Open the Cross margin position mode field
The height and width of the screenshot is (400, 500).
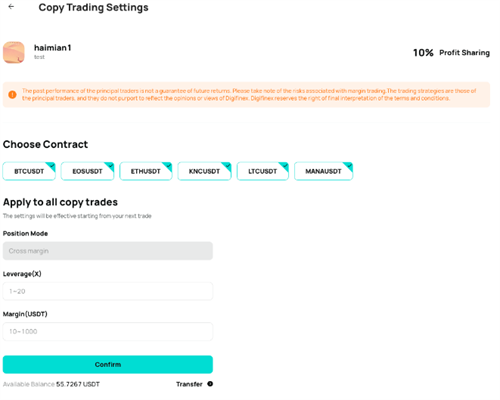click(x=108, y=251)
